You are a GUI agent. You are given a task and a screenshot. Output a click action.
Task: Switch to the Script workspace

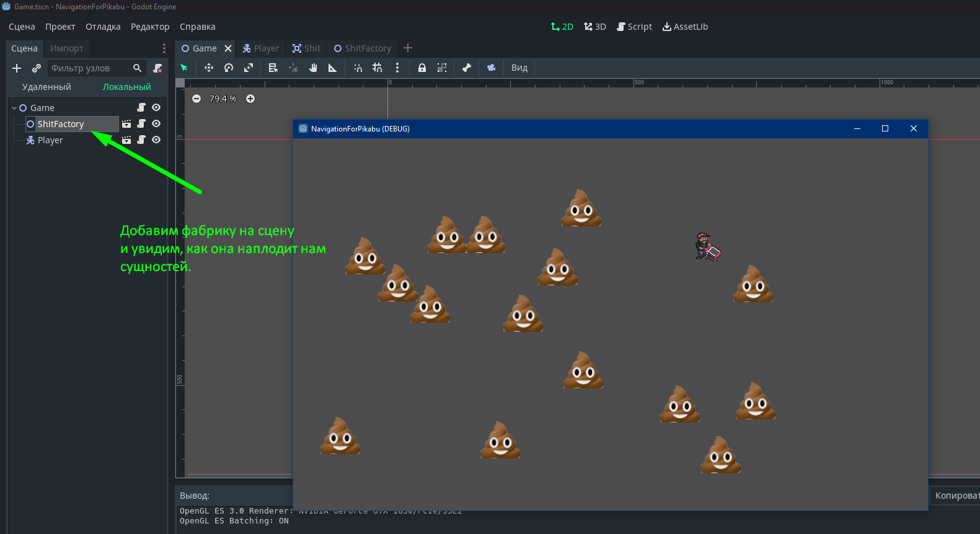click(x=635, y=27)
